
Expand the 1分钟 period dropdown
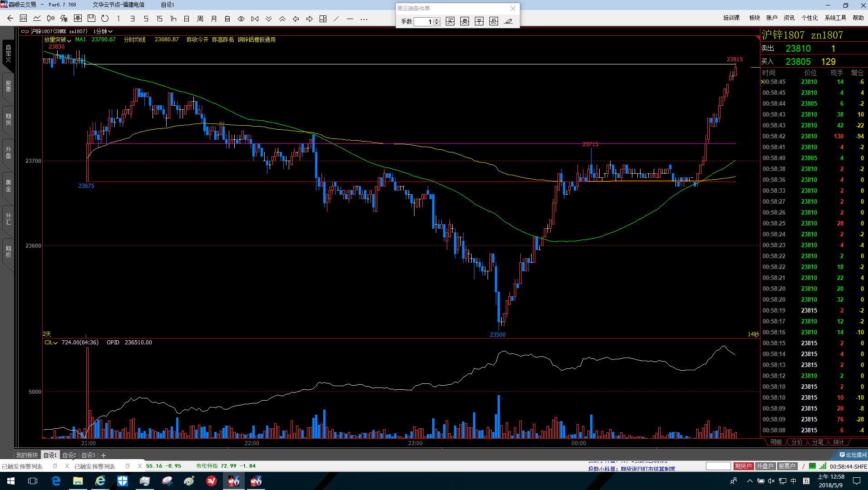coord(103,31)
